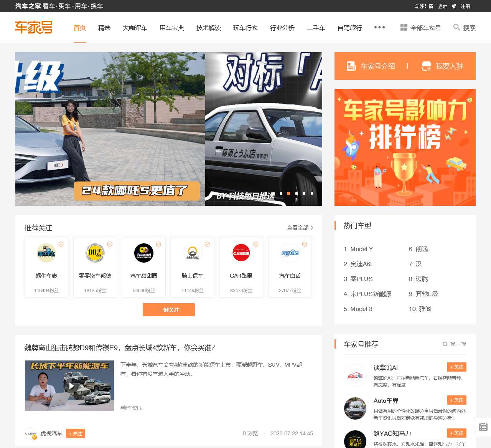This screenshot has height=448, width=491.
Task: Open the 全部车家号 menu
Action: point(425,28)
